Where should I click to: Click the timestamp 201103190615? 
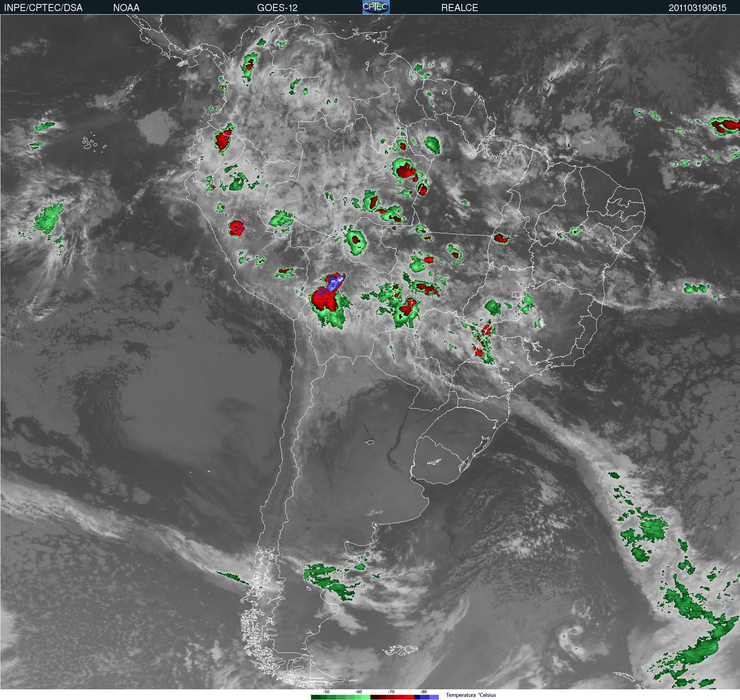point(698,8)
